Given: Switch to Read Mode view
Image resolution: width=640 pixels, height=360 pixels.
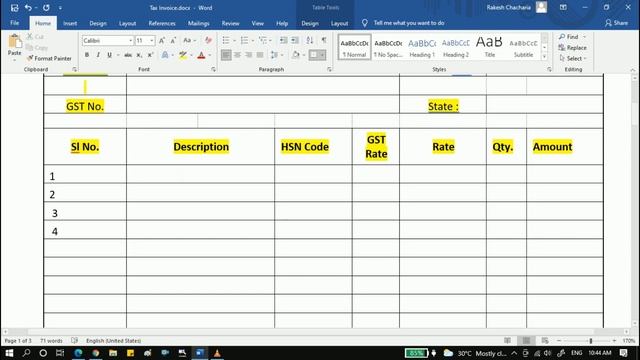Looking at the screenshot, I should point(507,340).
